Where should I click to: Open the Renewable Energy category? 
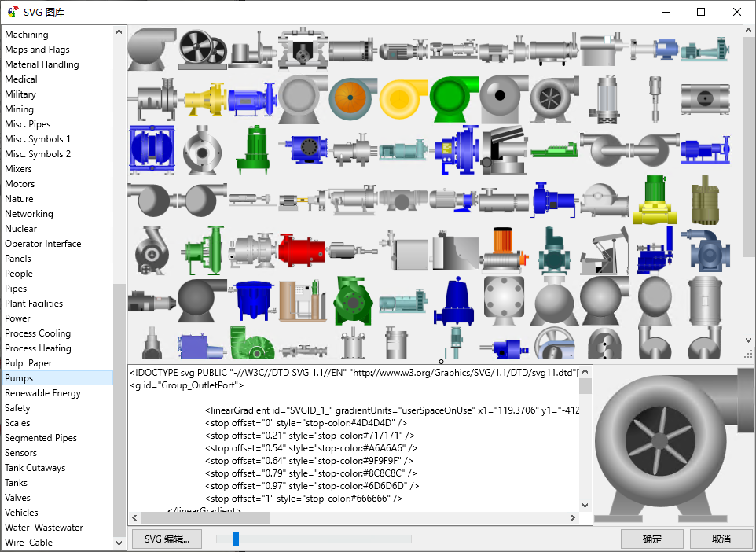pyautogui.click(x=43, y=394)
